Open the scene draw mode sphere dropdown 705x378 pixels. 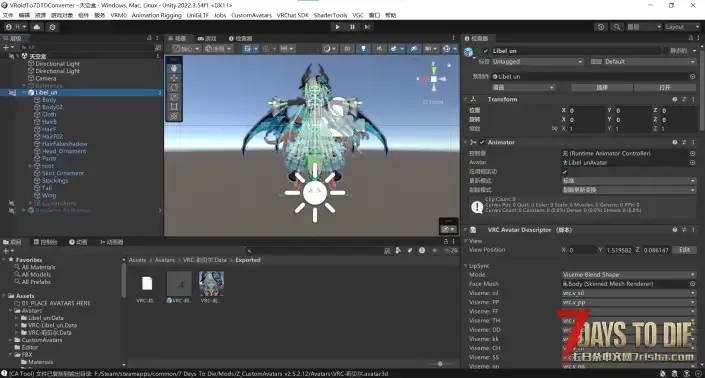point(330,49)
